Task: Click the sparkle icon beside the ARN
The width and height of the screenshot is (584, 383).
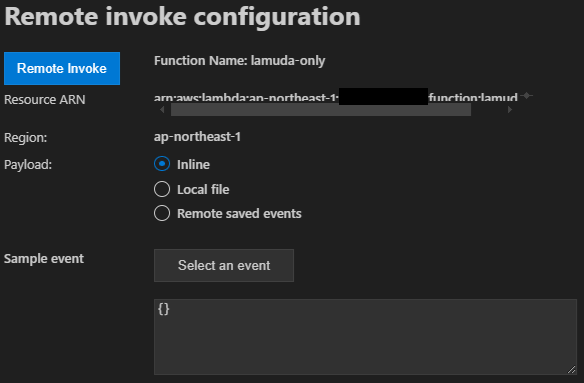Action: 526,96
